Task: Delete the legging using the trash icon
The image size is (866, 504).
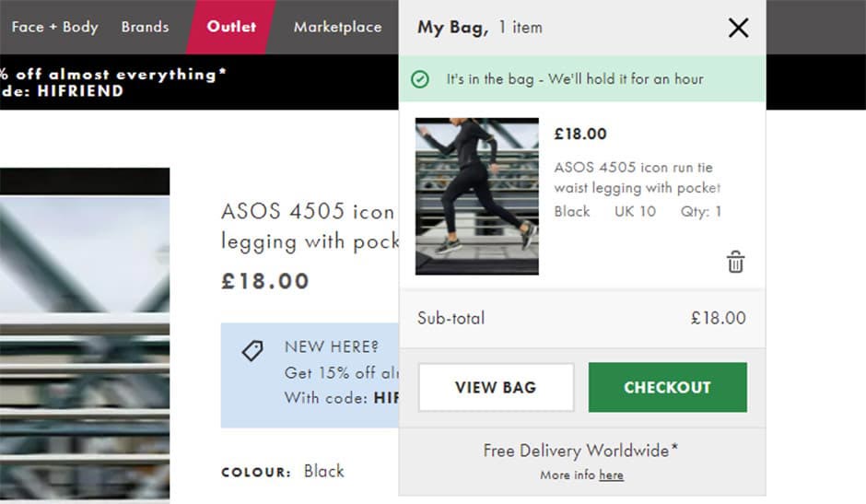Action: (735, 262)
